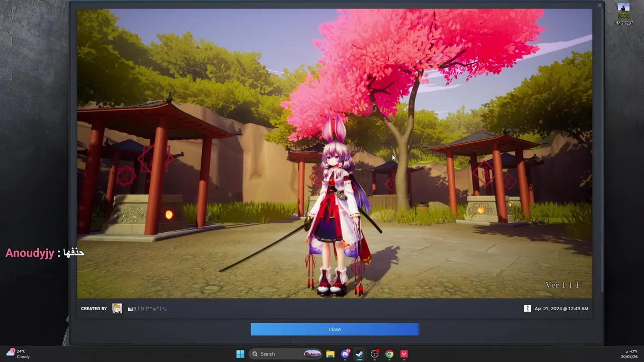Open Valorant from the taskbar
The image size is (644, 362).
coord(404,354)
